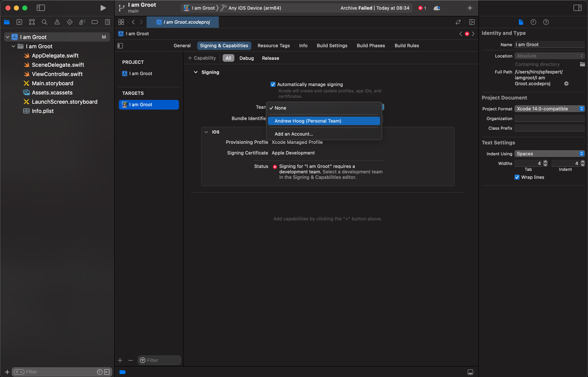The width and height of the screenshot is (588, 377).
Task: Open AppDelegate.swift in the navigator
Action: 55,56
